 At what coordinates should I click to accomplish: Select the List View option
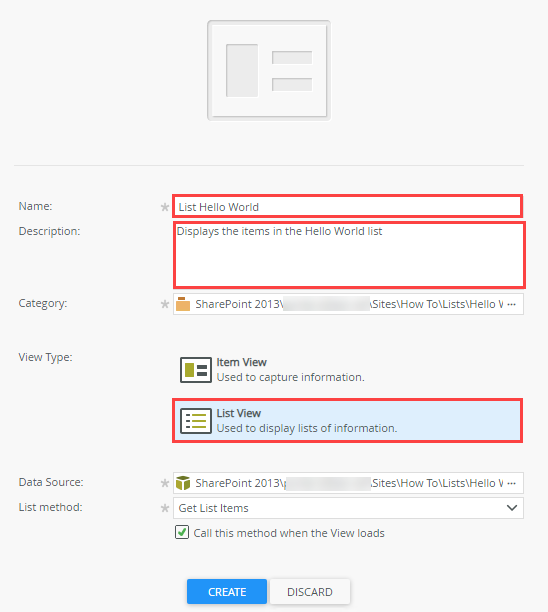click(x=347, y=421)
